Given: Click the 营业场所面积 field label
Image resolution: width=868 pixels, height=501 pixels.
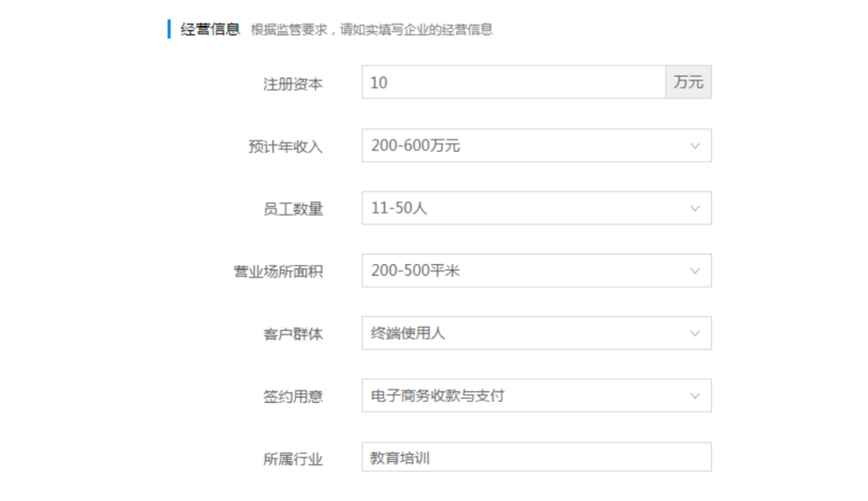Looking at the screenshot, I should 278,272.
